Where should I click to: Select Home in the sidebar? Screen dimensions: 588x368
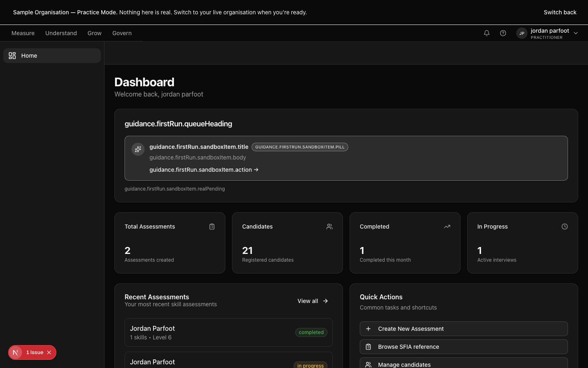(x=52, y=56)
